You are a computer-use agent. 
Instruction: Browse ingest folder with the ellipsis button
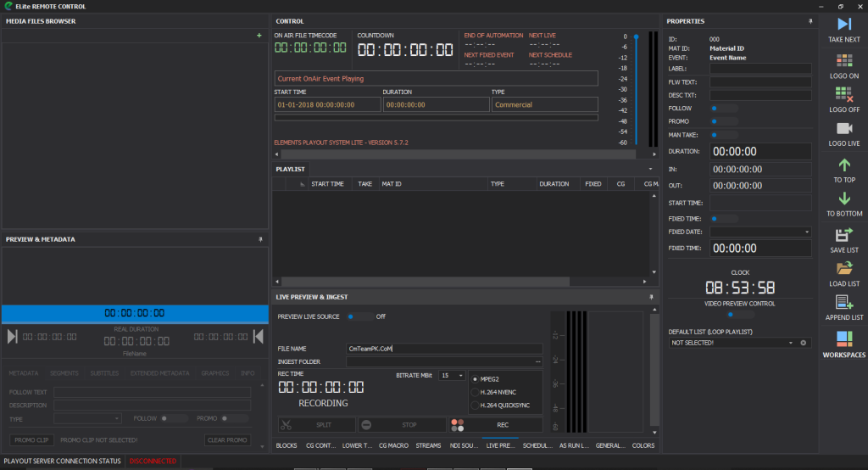[537, 362]
